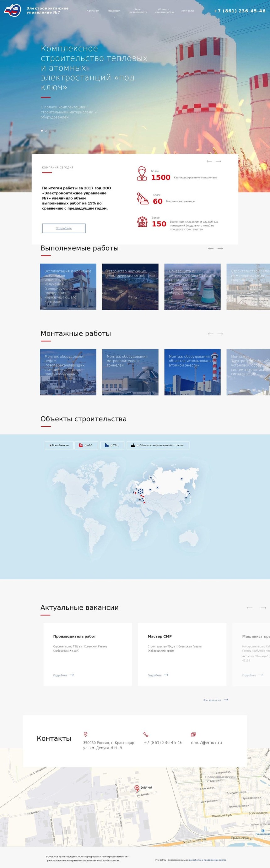Select Объекты нефтегазовой отрасли radio filter

(138, 446)
